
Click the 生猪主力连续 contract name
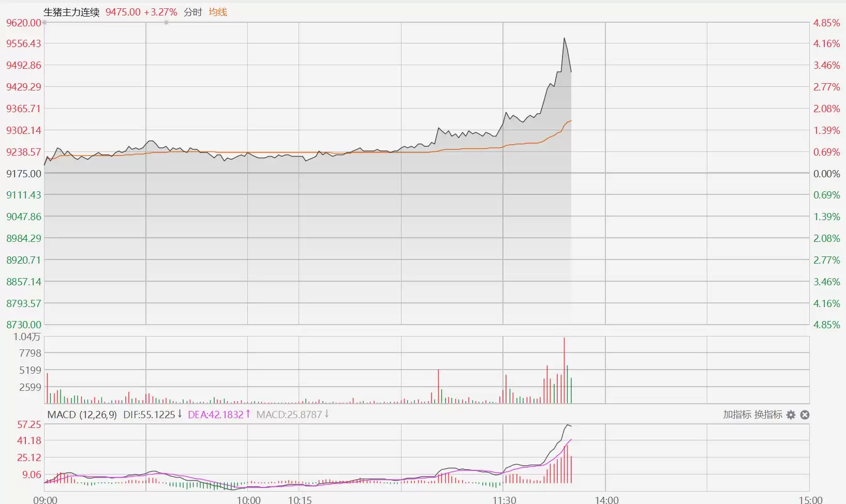71,12
